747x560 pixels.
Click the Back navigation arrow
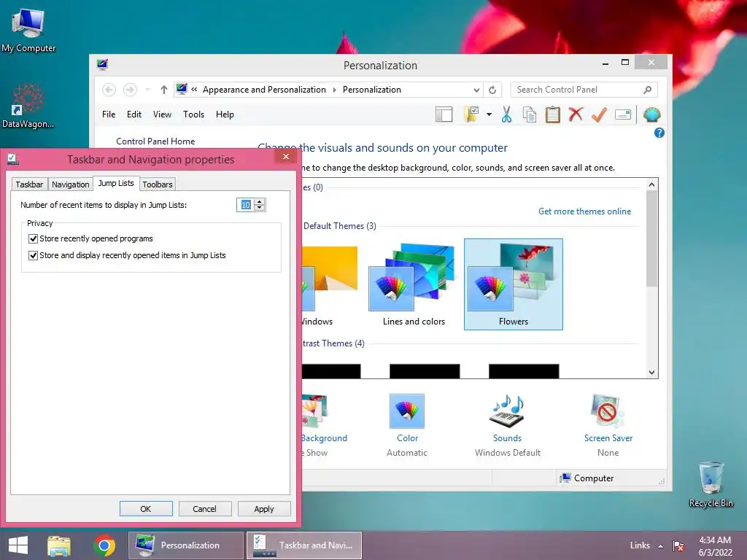pos(109,90)
